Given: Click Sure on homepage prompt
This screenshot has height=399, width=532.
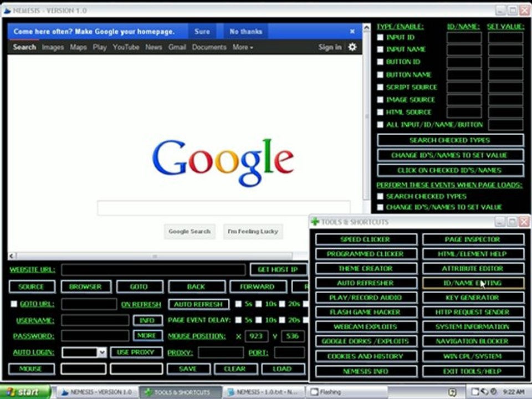Looking at the screenshot, I should 202,32.
